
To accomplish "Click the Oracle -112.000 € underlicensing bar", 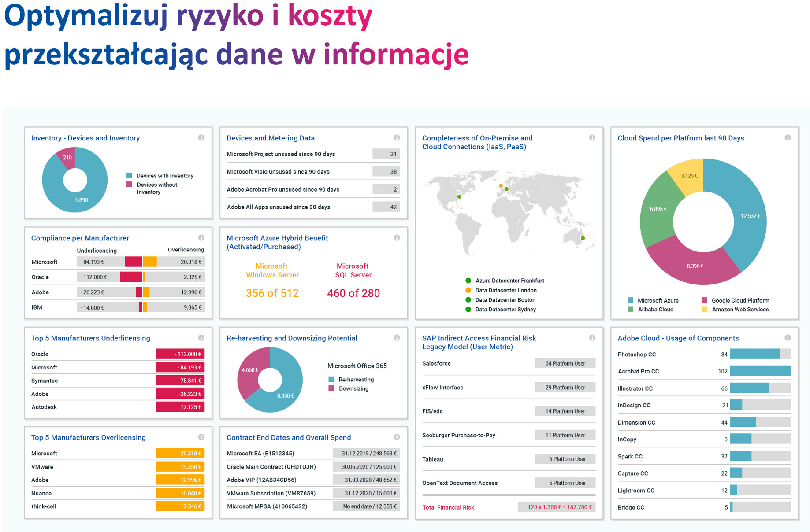I will point(180,354).
